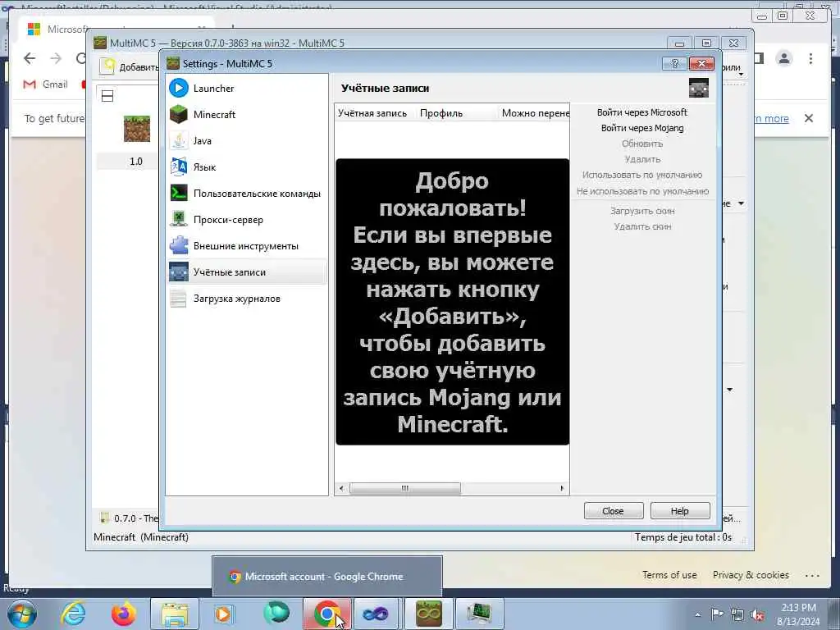Dismiss the Chrome info bar with X
840x630 pixels.
point(809,118)
